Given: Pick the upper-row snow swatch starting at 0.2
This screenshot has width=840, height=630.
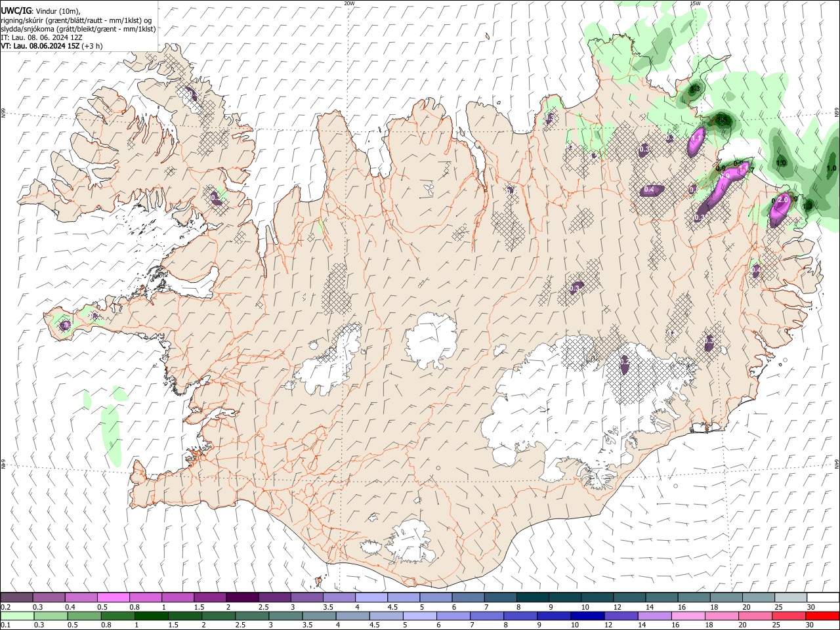Looking at the screenshot, I should click(x=17, y=597).
